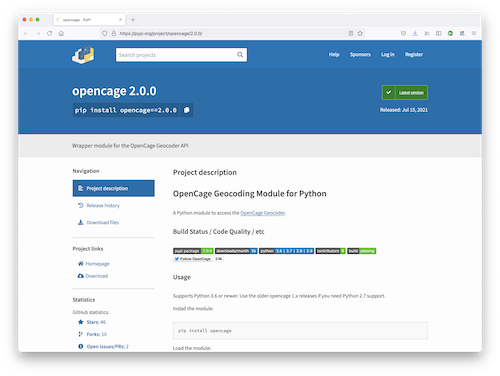
Task: Close the opencage PyPI tab
Action: pos(120,20)
